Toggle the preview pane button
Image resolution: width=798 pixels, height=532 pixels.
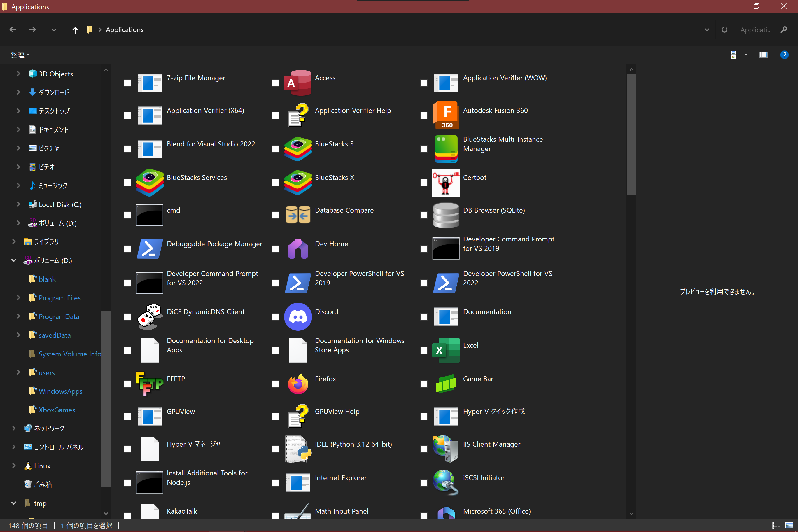point(763,55)
